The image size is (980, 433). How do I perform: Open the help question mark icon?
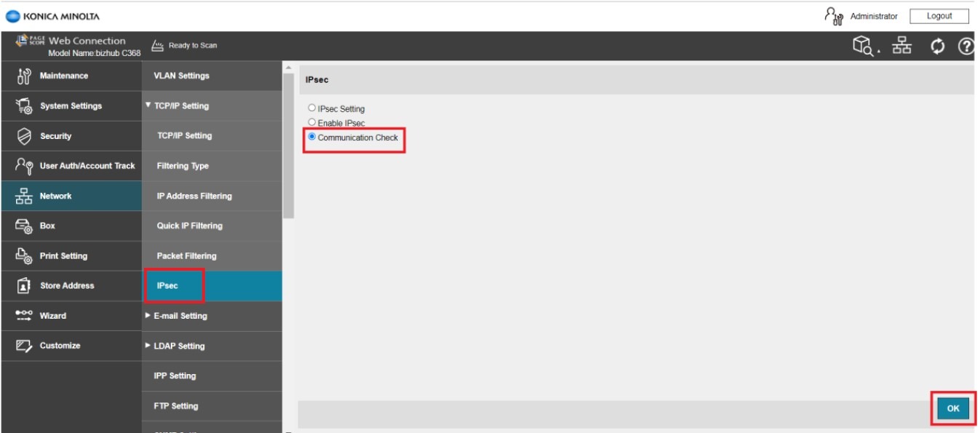click(x=965, y=47)
